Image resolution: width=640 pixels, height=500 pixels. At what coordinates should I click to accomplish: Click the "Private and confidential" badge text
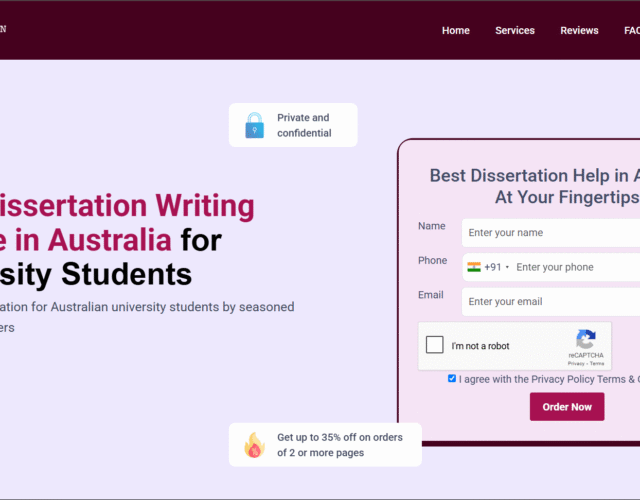304,126
